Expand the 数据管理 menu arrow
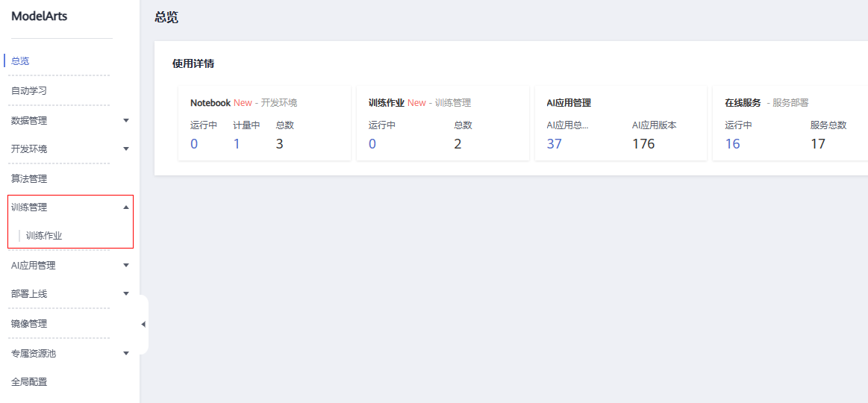 125,120
